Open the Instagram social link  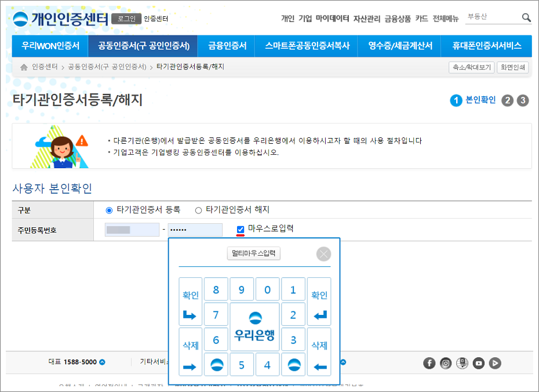[x=446, y=363]
